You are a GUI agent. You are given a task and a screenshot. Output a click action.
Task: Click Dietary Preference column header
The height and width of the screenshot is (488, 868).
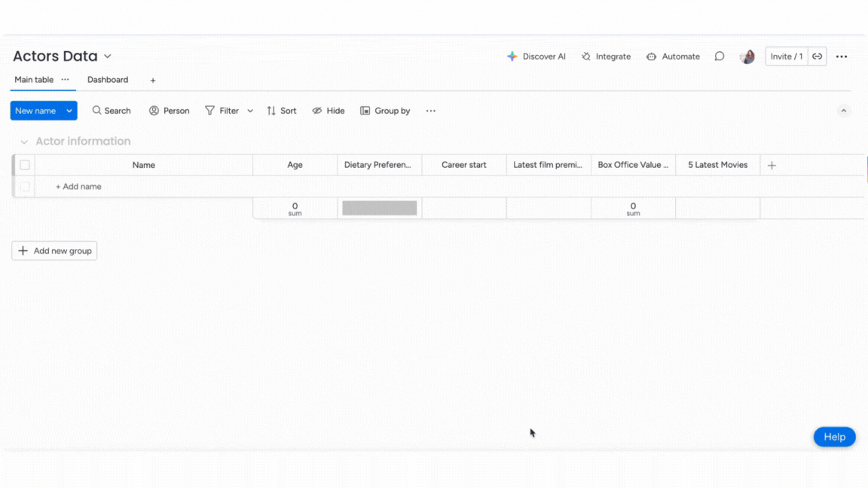(379, 165)
